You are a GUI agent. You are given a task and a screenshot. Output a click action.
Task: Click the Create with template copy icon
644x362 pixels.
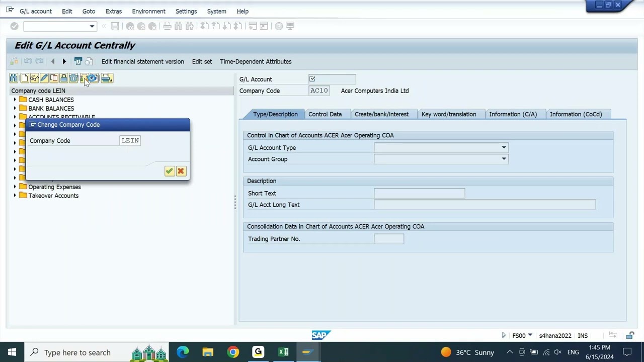(x=54, y=78)
